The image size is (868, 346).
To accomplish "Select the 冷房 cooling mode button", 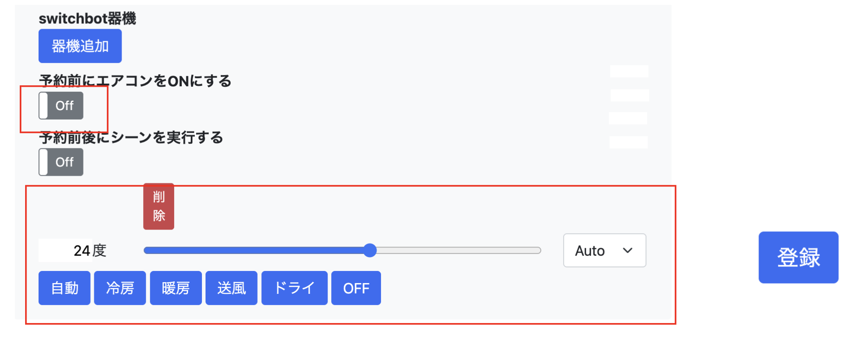I will pyautogui.click(x=120, y=288).
